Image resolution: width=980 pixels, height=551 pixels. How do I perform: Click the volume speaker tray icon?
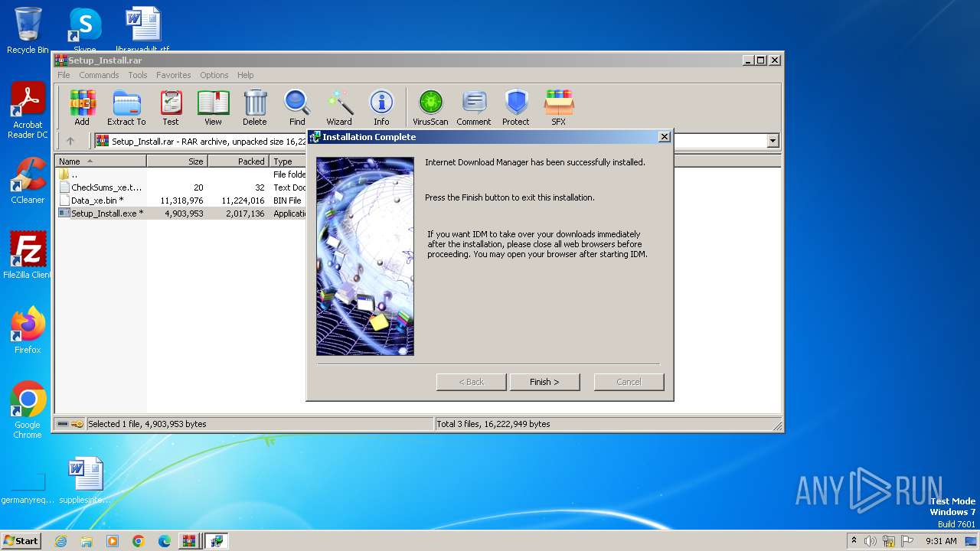(871, 541)
